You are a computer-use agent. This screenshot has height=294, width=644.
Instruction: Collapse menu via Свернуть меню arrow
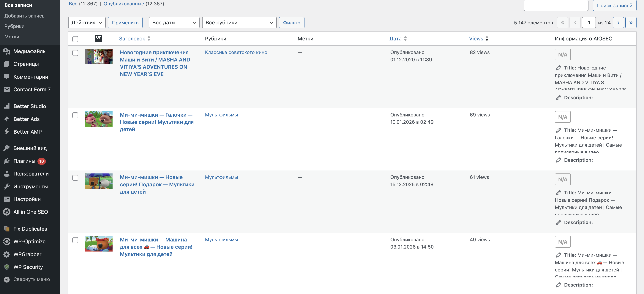[7, 279]
